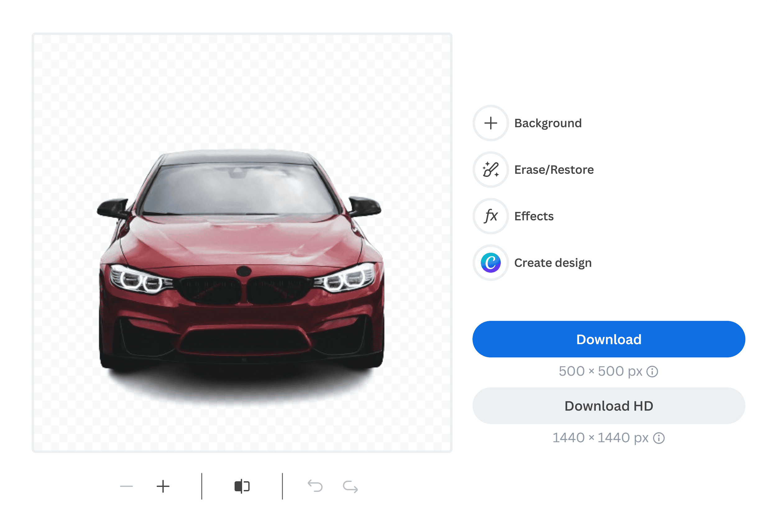The height and width of the screenshot is (532, 777).
Task: Zoom out using the minus icon
Action: tap(126, 486)
